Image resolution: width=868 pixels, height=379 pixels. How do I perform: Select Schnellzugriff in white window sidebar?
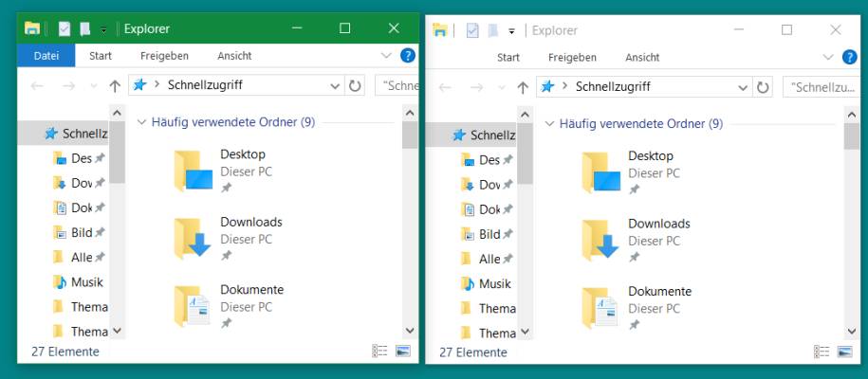[x=471, y=135]
